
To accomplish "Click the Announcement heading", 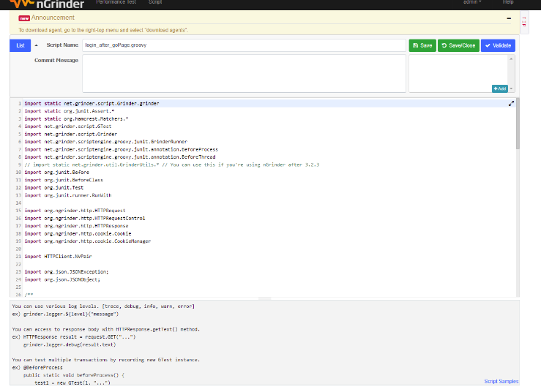I will 53,18.
